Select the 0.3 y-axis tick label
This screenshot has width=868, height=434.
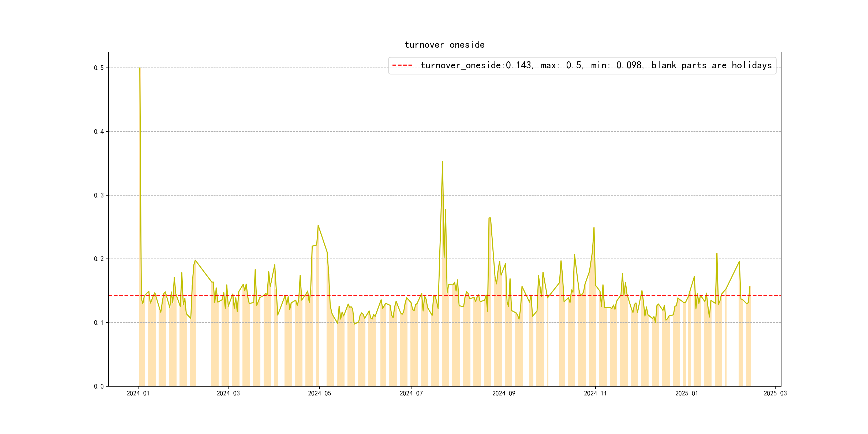[99, 196]
